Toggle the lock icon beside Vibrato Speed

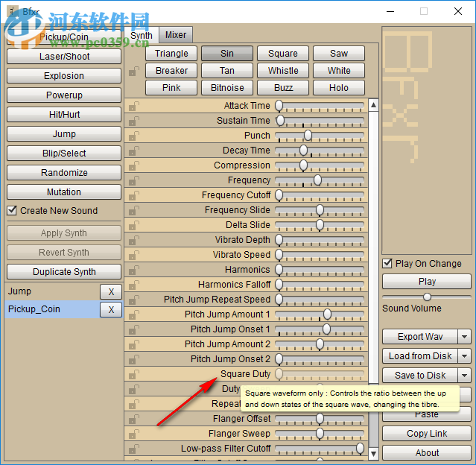(x=134, y=255)
